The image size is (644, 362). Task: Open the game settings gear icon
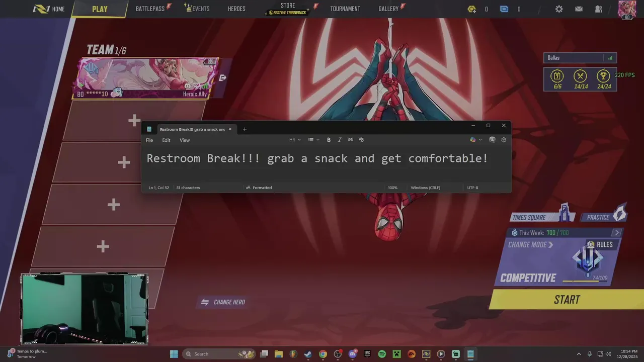pos(559,9)
